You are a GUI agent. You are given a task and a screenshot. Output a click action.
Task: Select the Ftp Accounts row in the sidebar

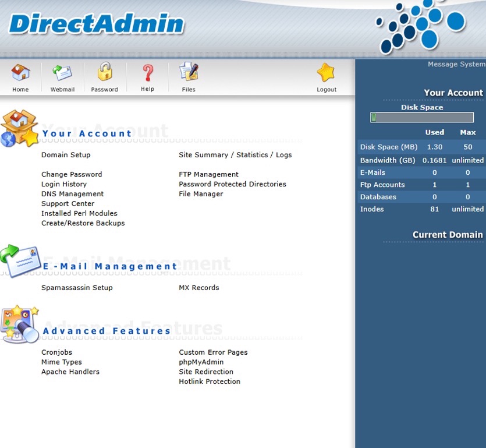click(382, 185)
